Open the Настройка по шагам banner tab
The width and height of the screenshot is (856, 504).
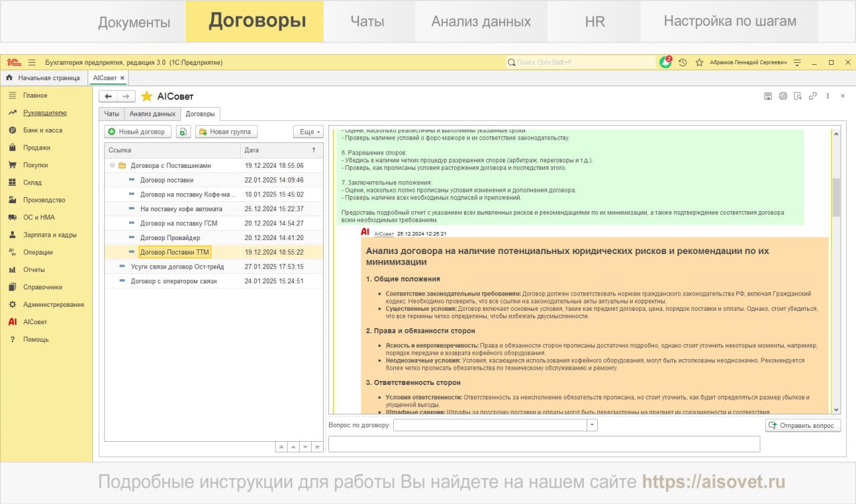[x=730, y=21]
